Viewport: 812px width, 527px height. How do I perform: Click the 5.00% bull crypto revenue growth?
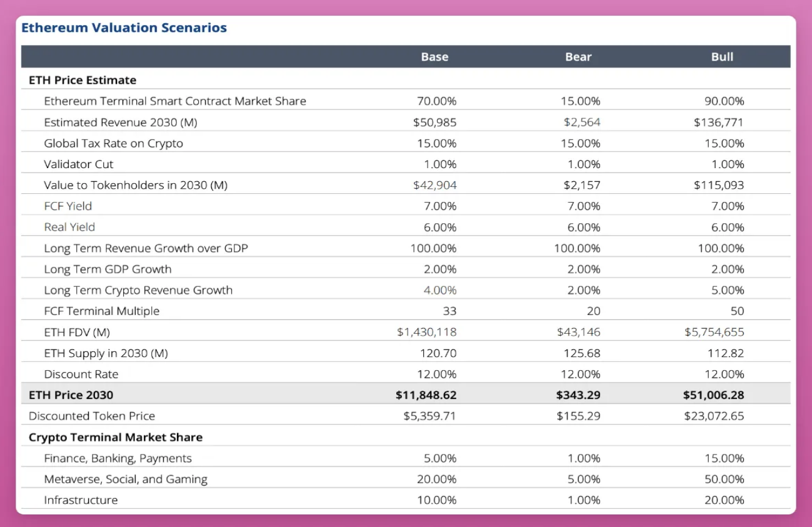pos(726,290)
